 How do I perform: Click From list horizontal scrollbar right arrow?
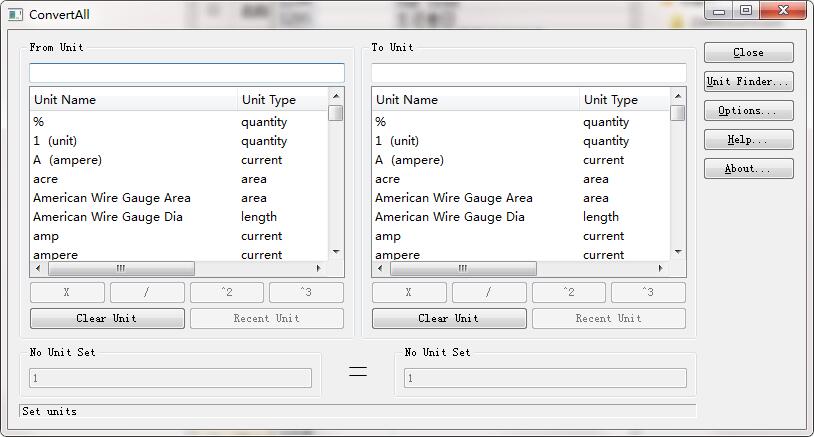pyautogui.click(x=318, y=268)
